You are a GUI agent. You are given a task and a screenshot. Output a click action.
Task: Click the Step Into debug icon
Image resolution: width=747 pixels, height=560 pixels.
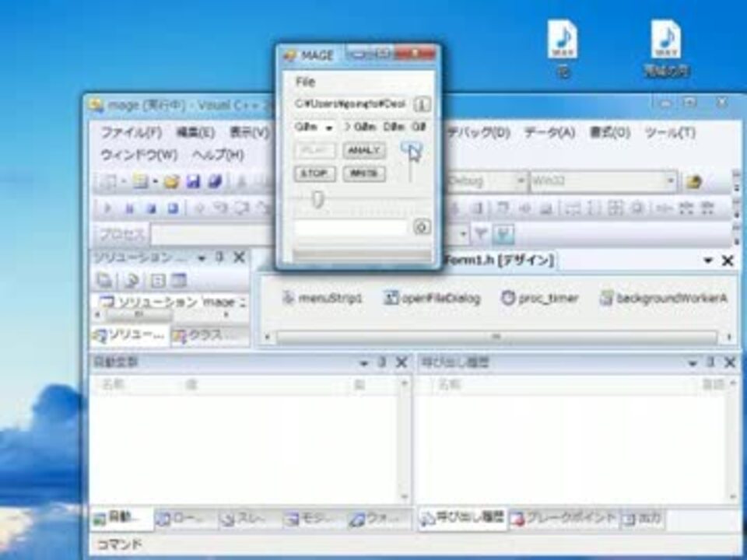click(220, 208)
